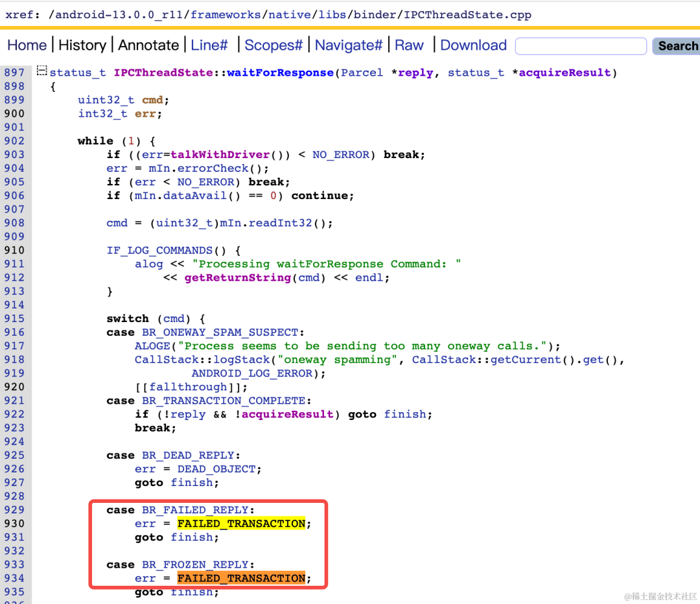Follow the talkWithDriver symbol link
This screenshot has width=700, height=604.
coord(220,154)
